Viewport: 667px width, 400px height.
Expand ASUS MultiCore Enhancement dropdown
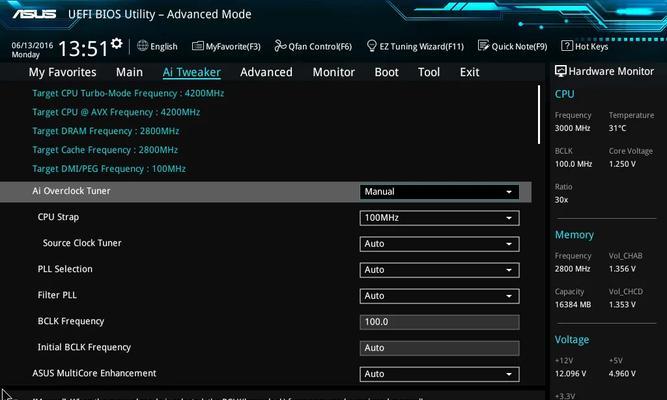coord(439,374)
